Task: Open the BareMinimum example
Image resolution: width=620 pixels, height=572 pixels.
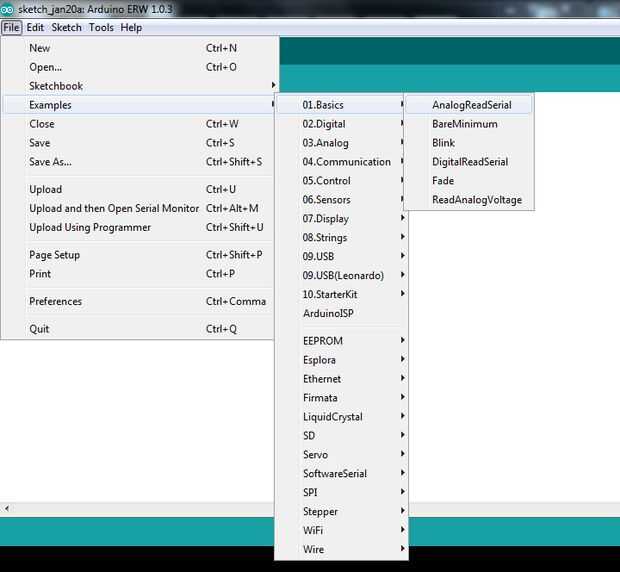Action: (x=469, y=124)
